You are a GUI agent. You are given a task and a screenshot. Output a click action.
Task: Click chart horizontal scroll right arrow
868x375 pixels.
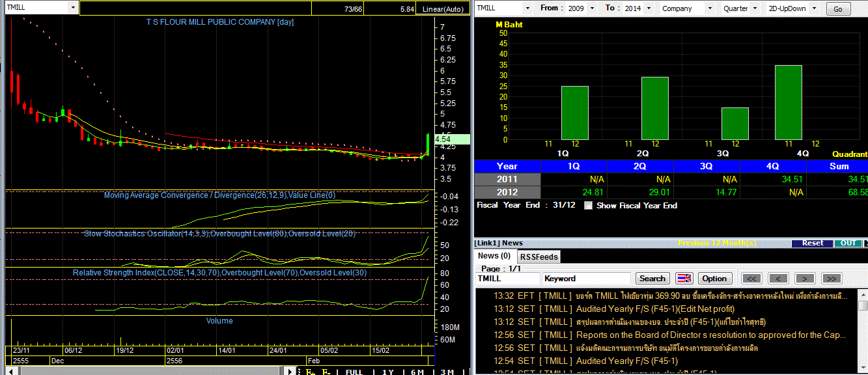pos(290,371)
